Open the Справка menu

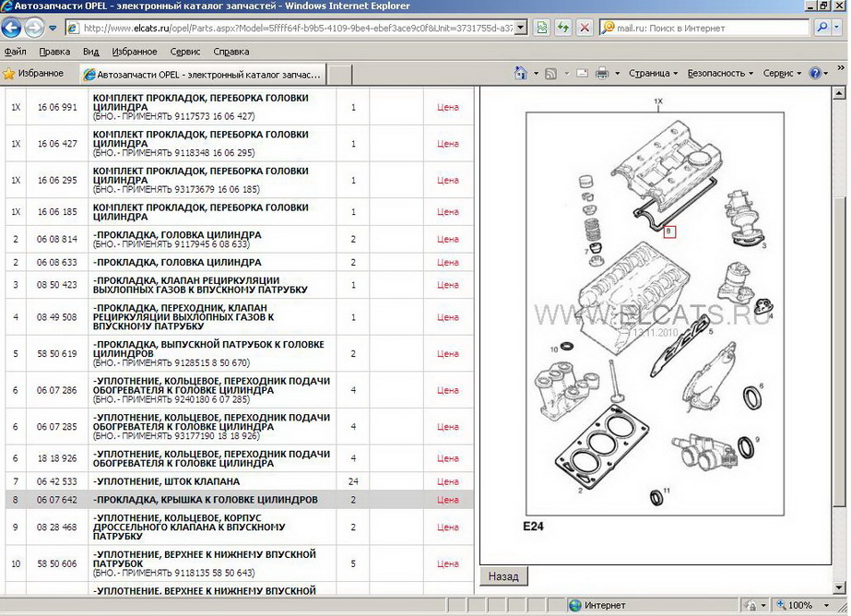[x=231, y=52]
